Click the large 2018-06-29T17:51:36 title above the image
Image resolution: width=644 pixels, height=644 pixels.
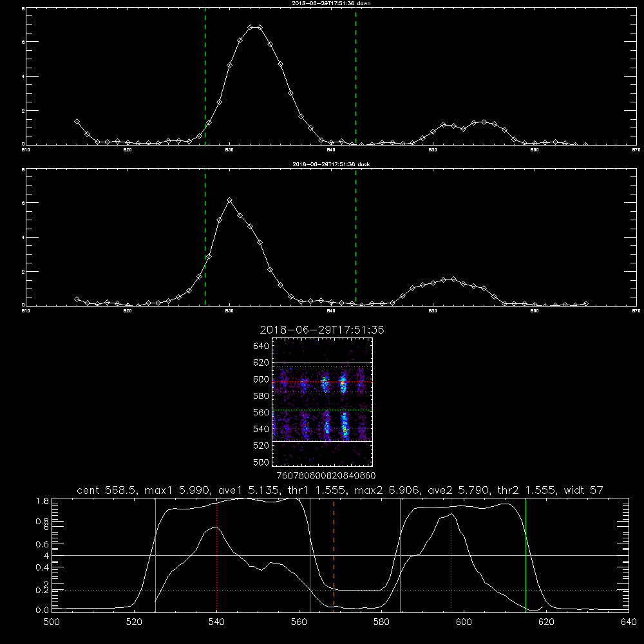coord(322,330)
